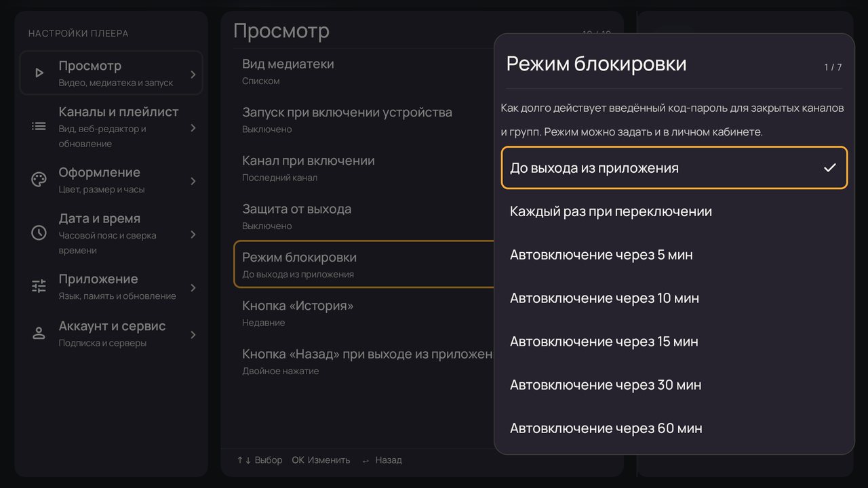Choose Автовключение через 10 мин
The image size is (868, 488).
[674, 298]
